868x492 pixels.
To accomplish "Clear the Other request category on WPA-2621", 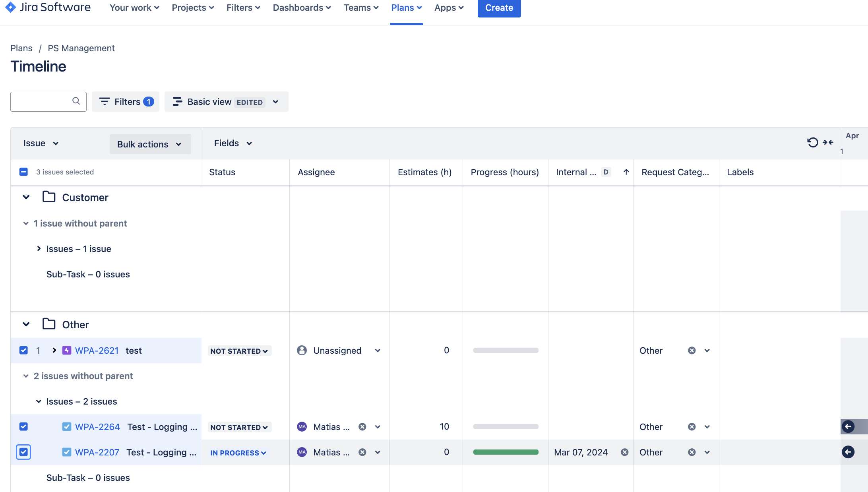I will 692,351.
